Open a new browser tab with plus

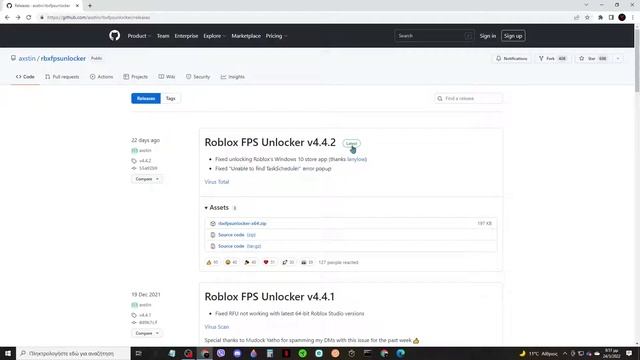(x=90, y=6)
